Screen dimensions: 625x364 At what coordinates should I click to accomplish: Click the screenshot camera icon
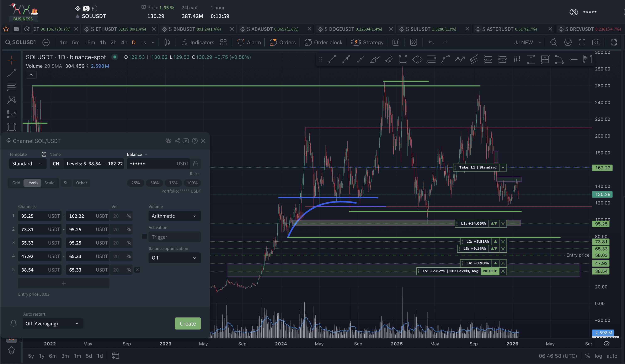(x=596, y=42)
